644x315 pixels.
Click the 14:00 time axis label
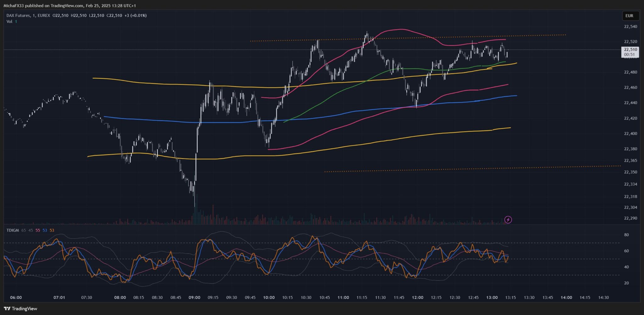click(566, 298)
